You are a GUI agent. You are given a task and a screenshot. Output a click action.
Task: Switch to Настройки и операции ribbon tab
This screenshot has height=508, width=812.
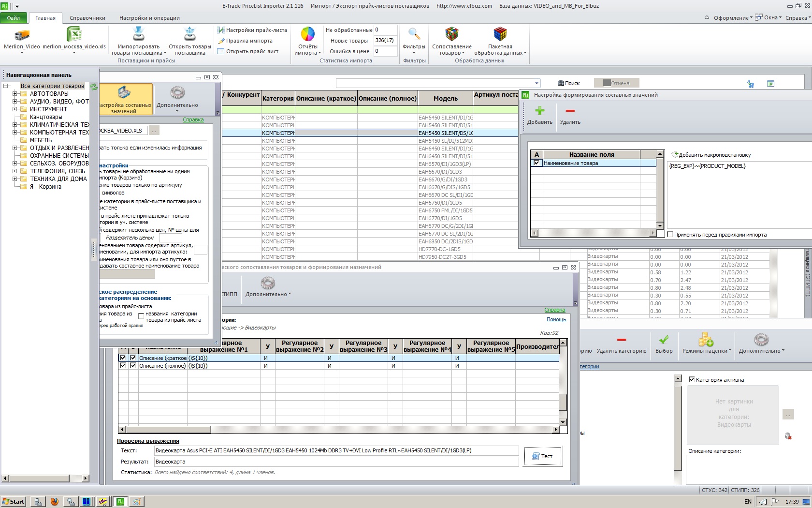tap(149, 18)
